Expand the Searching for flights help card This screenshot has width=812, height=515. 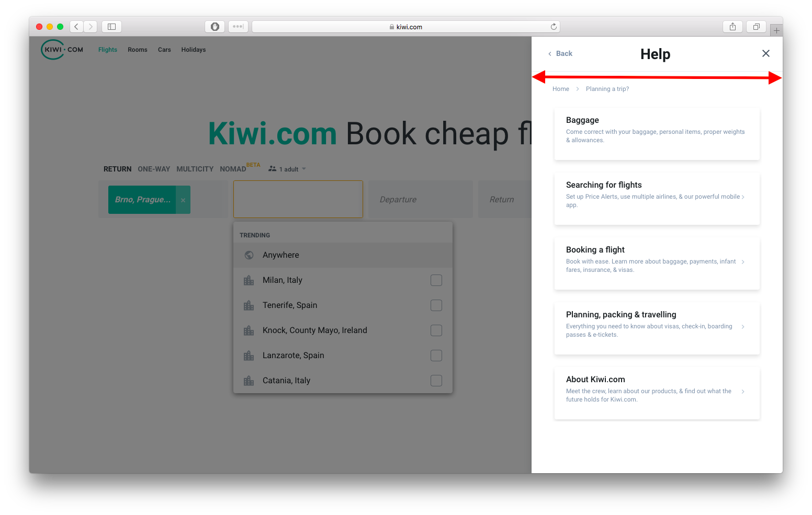pyautogui.click(x=657, y=199)
